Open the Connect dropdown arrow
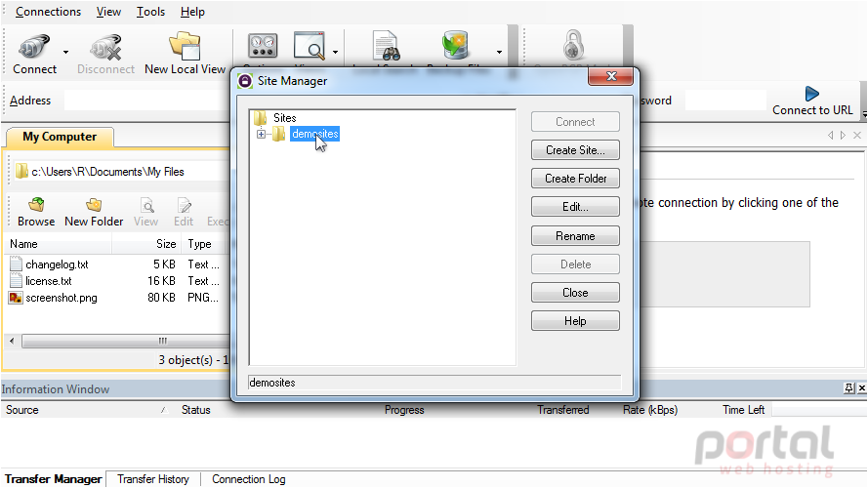This screenshot has height=488, width=868. (x=65, y=52)
